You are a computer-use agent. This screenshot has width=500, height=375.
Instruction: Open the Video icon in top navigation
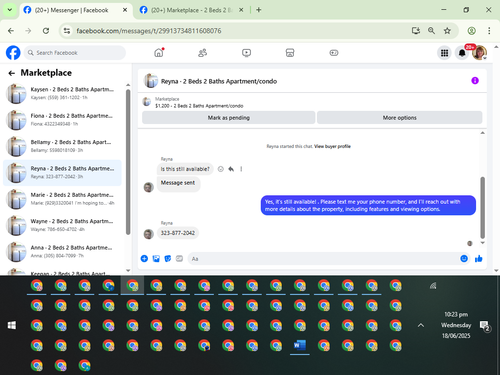tap(246, 53)
